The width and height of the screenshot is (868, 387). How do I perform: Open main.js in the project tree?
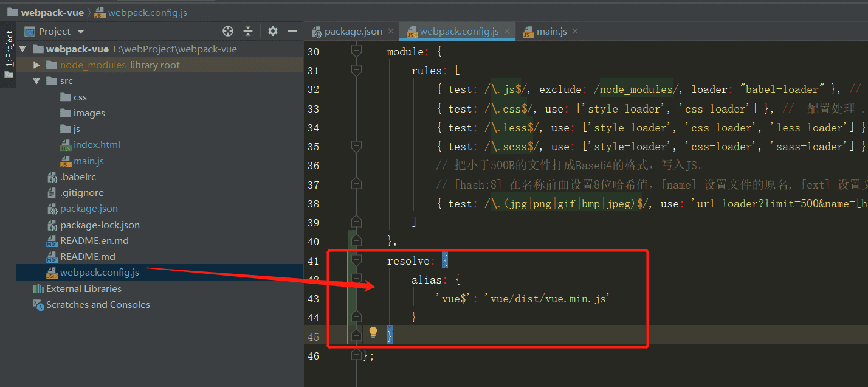pos(82,161)
